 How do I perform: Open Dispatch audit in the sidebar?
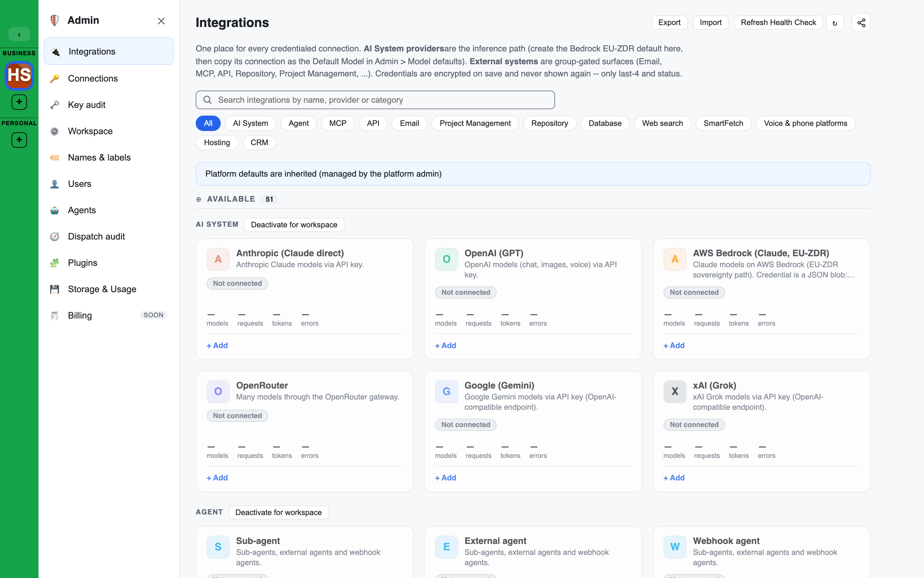tap(109, 237)
